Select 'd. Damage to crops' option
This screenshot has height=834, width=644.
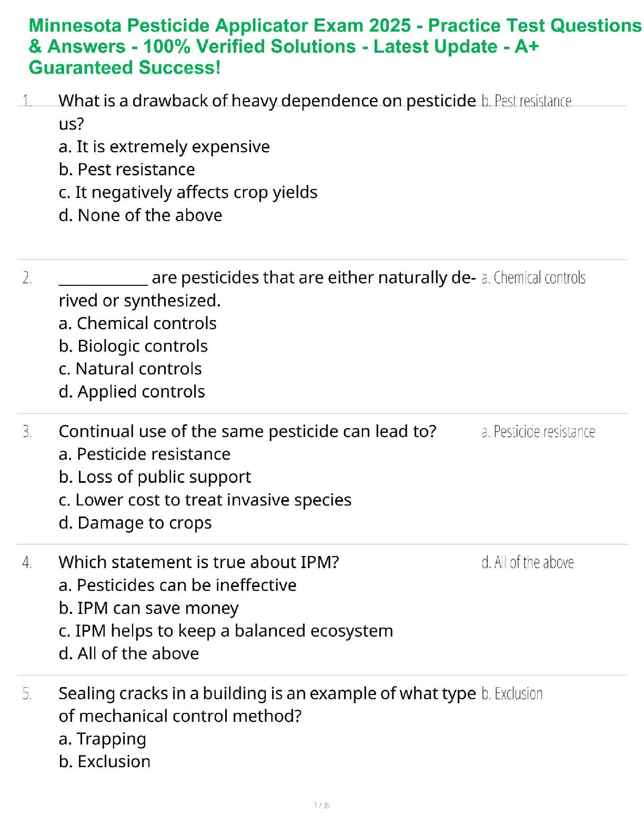(135, 523)
